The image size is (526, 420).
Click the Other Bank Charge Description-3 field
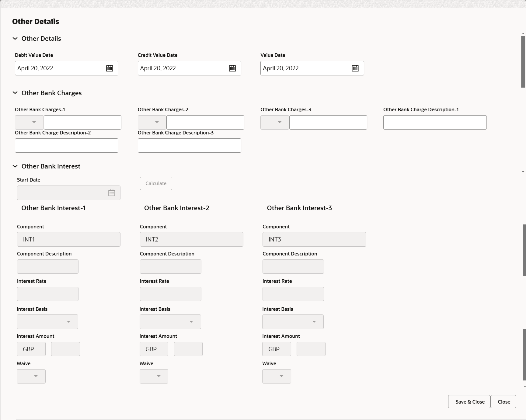[189, 145]
